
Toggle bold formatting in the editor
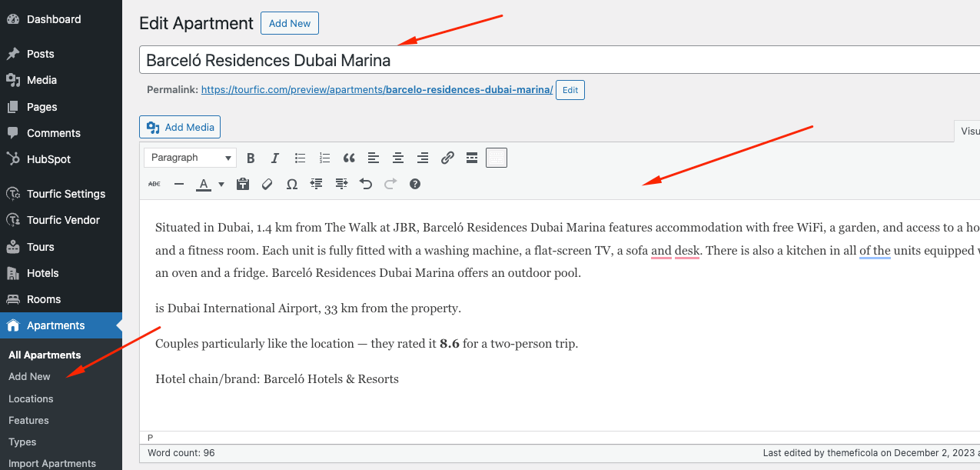pos(251,158)
